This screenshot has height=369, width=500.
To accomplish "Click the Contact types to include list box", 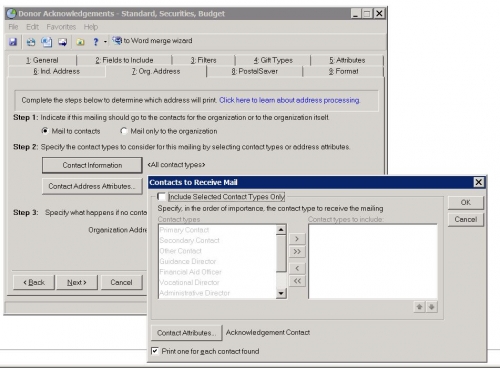I will pyautogui.click(x=373, y=262).
